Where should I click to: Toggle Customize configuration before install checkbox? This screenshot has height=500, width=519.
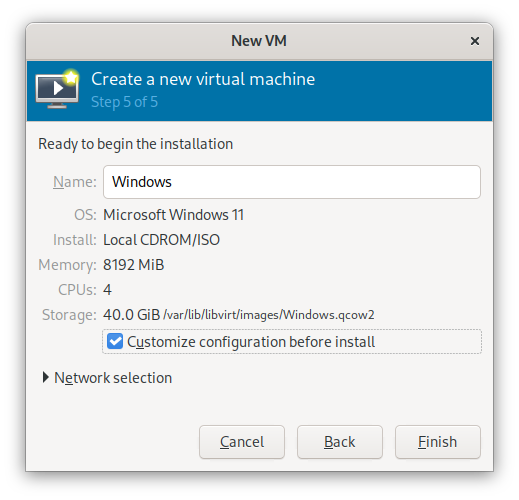115,342
